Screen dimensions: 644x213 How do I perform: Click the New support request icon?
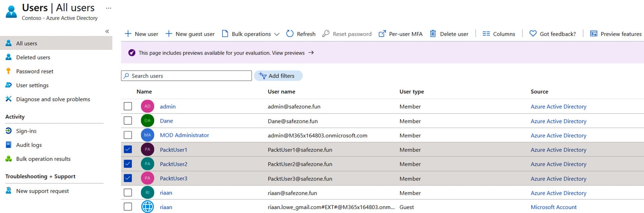pyautogui.click(x=9, y=191)
